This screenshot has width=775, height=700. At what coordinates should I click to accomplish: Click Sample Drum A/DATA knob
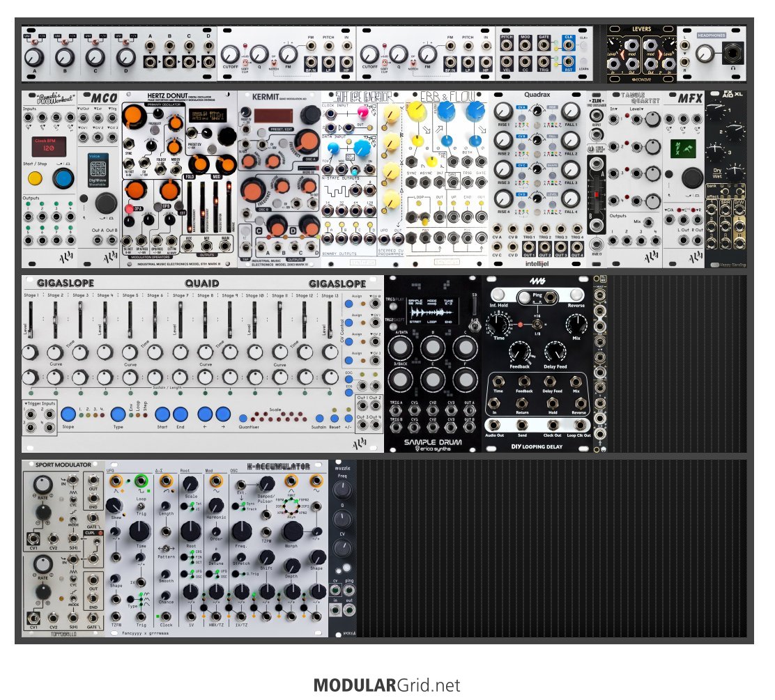pyautogui.click(x=400, y=348)
